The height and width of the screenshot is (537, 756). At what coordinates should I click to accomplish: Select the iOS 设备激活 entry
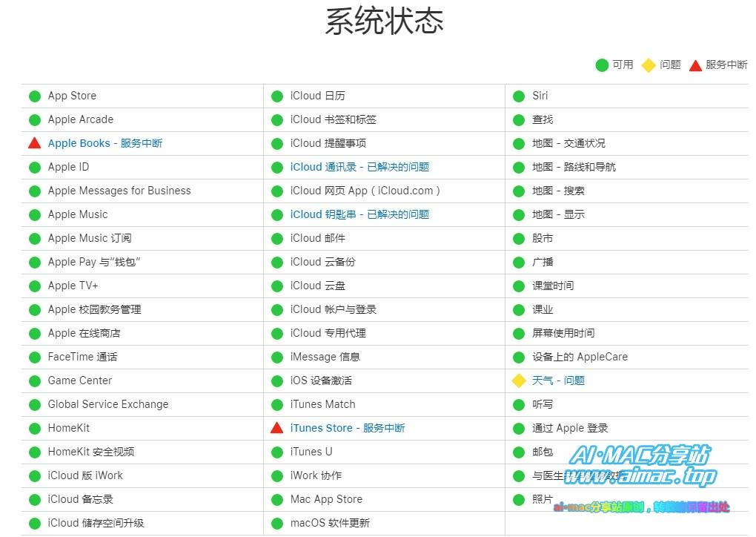(321, 380)
